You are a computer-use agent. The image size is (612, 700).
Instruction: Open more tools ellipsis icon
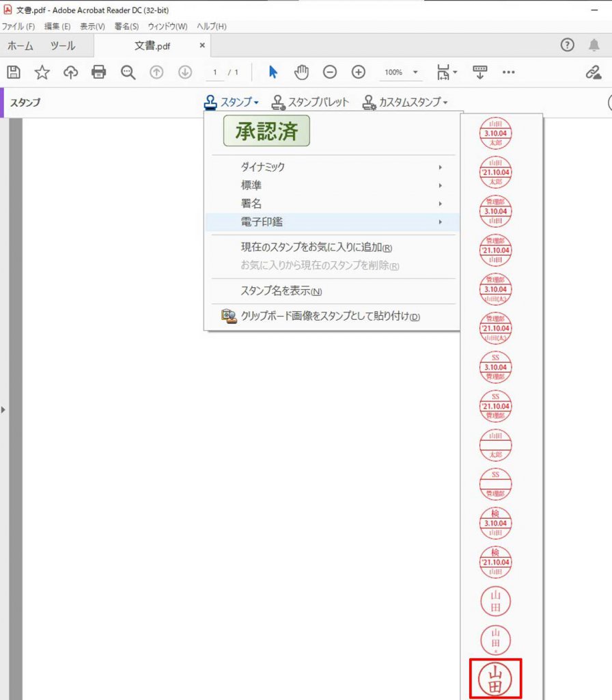coord(508,72)
